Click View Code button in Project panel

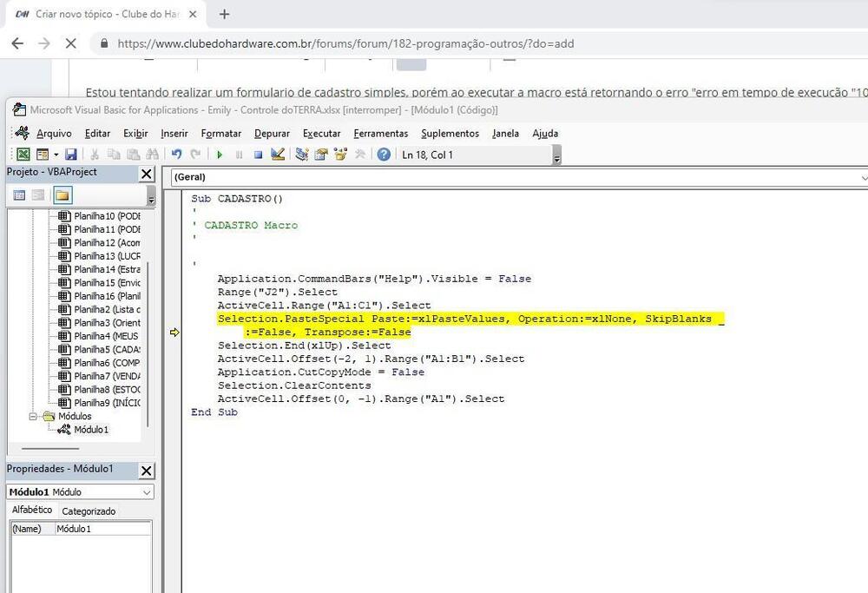pyautogui.click(x=20, y=195)
